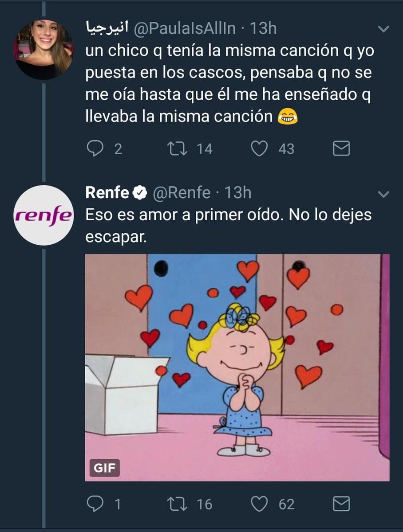
Task: Like the tweet with 43 likes
Action: click(260, 149)
